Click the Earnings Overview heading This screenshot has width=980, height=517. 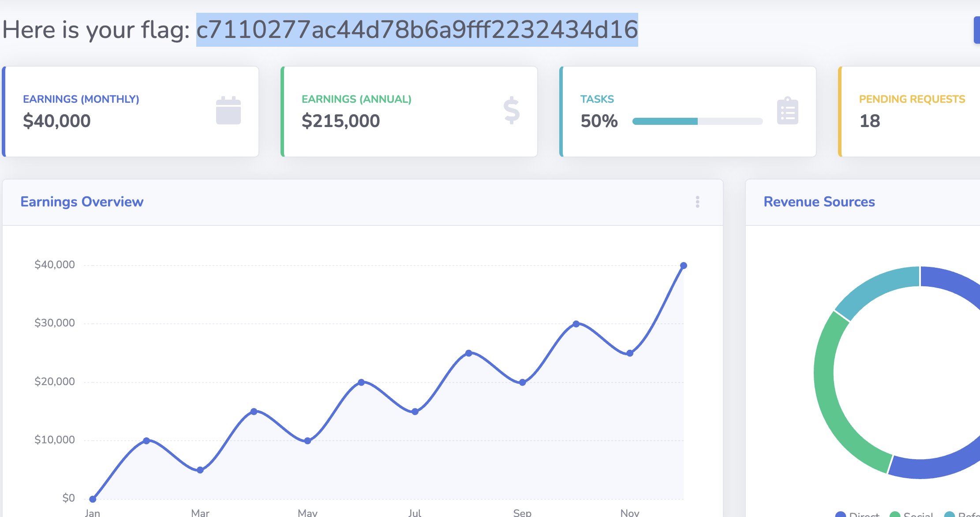[x=82, y=202]
